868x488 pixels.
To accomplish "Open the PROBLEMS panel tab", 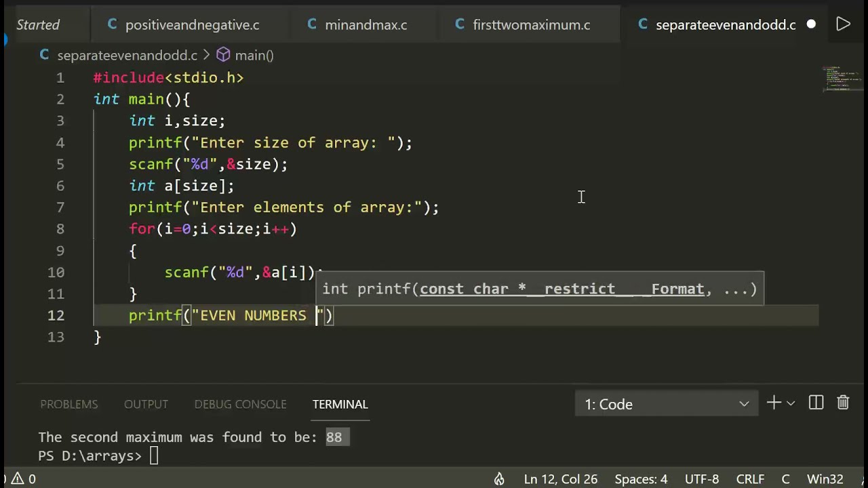I will (68, 404).
